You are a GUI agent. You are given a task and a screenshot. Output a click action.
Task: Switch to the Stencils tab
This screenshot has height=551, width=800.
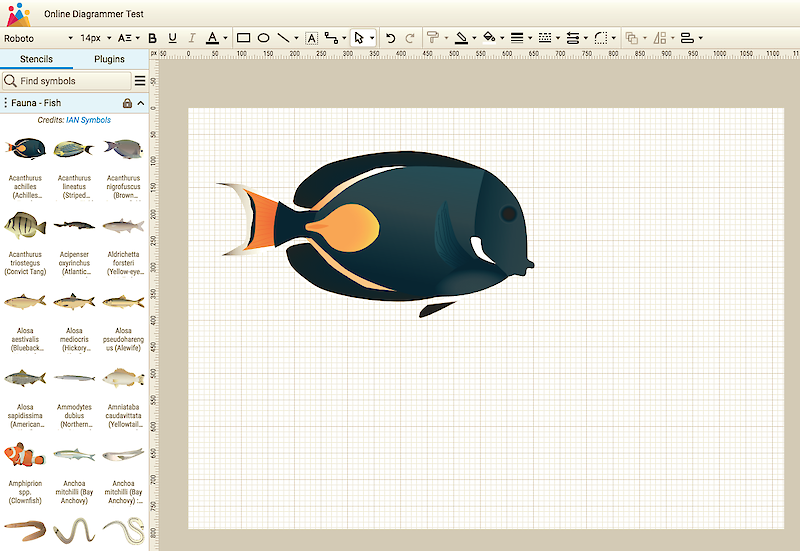(x=36, y=59)
